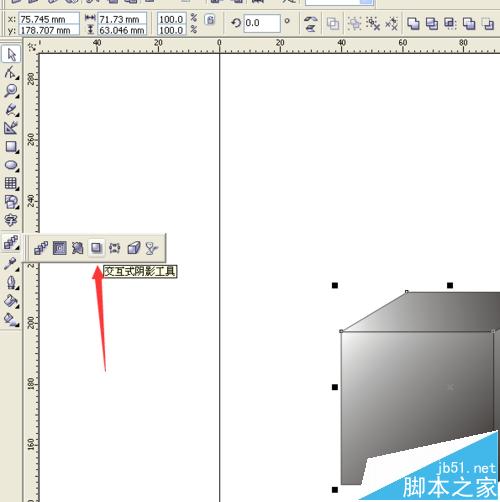The height and width of the screenshot is (502, 500).
Task: Choose Interactive Blend tool in flyout
Action: point(41,248)
